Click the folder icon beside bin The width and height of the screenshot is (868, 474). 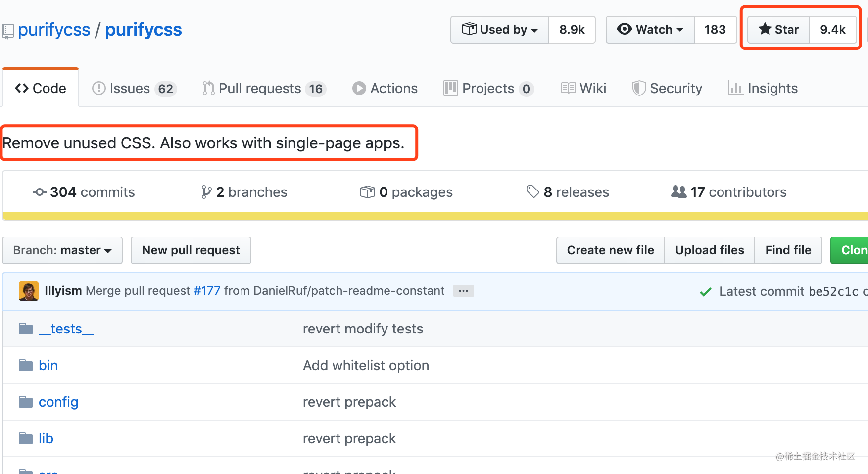[x=26, y=366]
